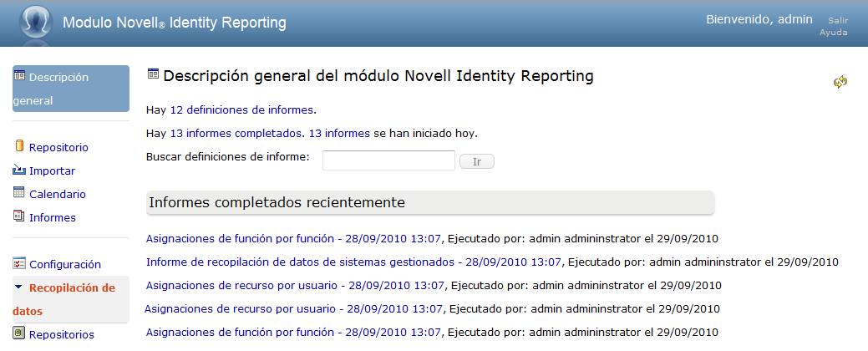Viewport: 868px width, 351px height.
Task: Click the Informes completados recientemente header
Action: coord(430,202)
